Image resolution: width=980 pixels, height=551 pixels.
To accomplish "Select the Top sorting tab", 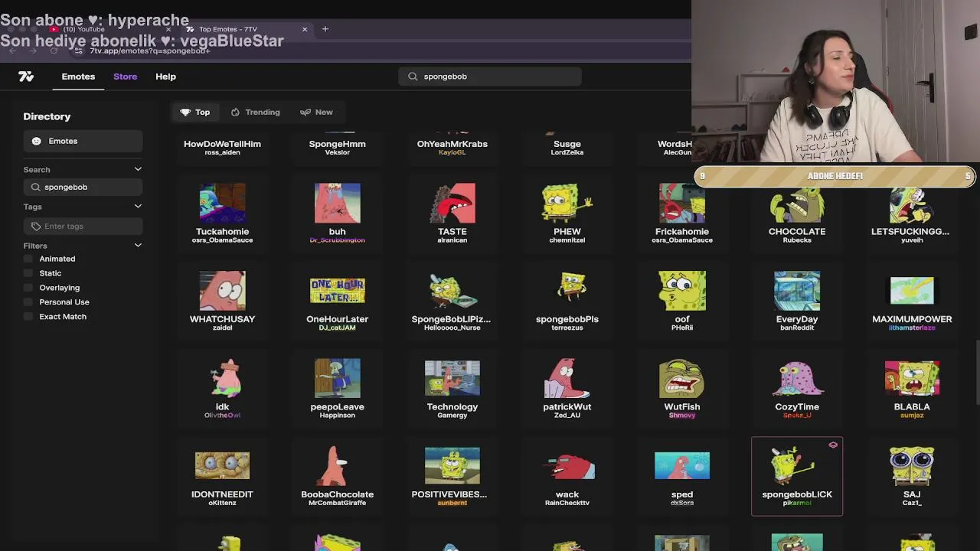I will (x=195, y=112).
